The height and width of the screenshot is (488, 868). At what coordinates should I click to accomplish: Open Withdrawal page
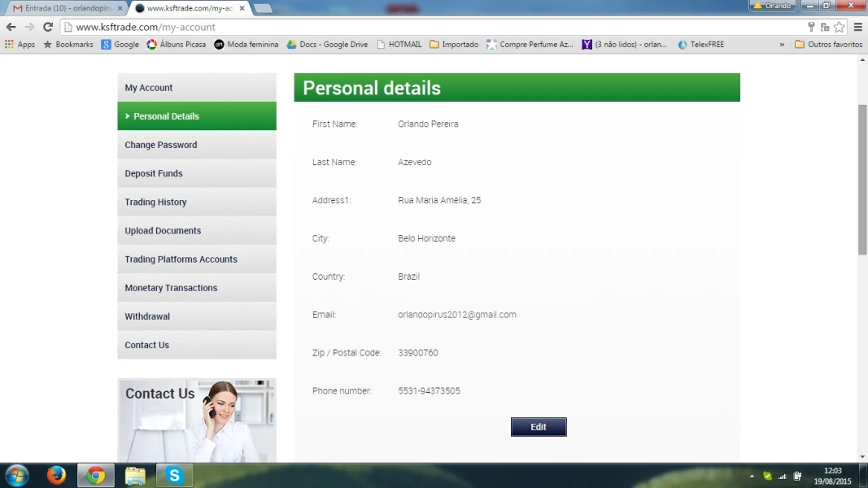[197, 316]
